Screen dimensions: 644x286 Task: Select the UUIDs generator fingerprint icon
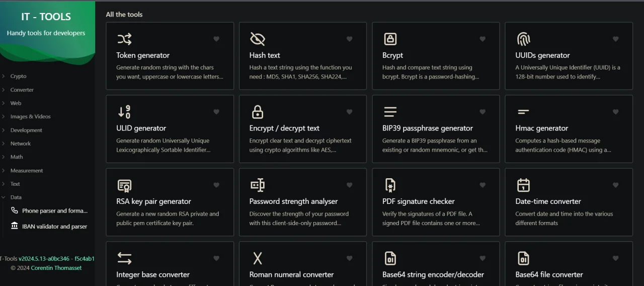pyautogui.click(x=523, y=39)
